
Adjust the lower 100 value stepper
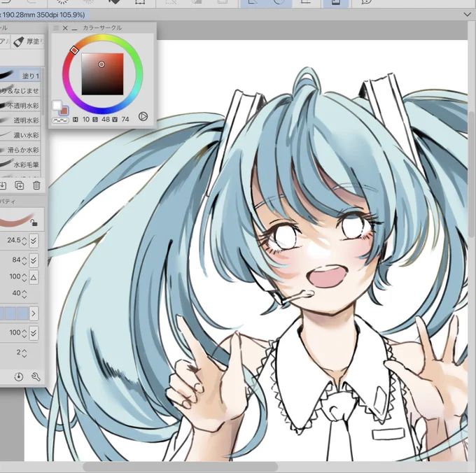tap(24, 333)
